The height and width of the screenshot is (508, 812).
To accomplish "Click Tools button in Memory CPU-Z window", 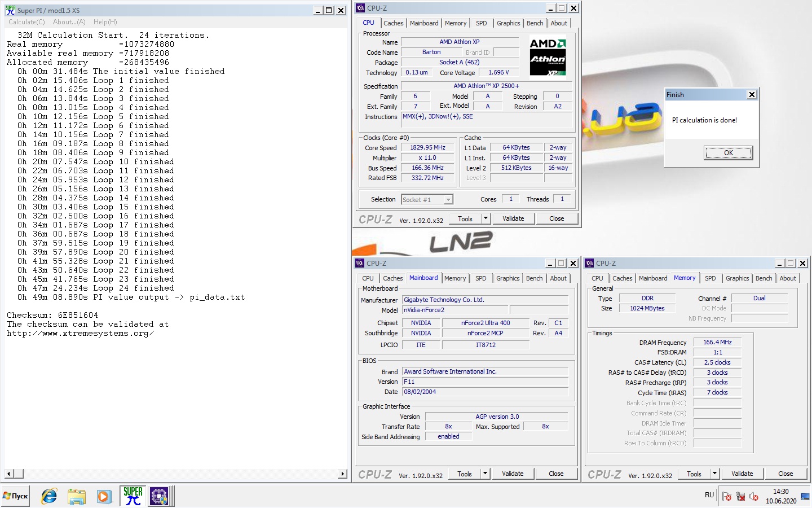I will (694, 474).
